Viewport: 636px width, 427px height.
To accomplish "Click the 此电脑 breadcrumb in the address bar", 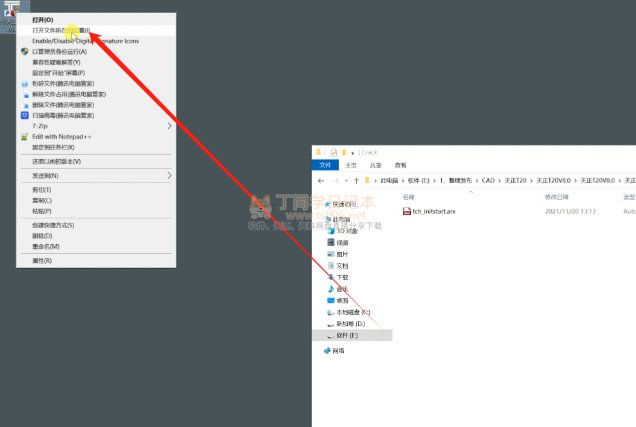I will 389,181.
